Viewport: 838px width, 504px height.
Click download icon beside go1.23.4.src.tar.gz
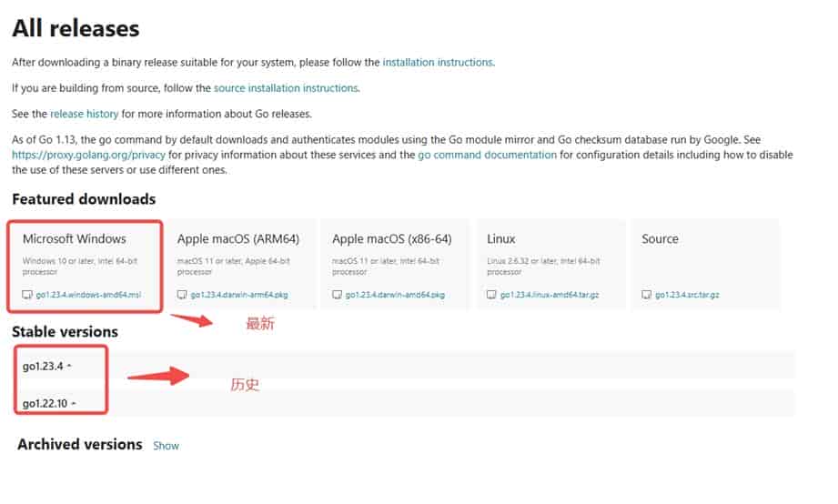(x=647, y=295)
